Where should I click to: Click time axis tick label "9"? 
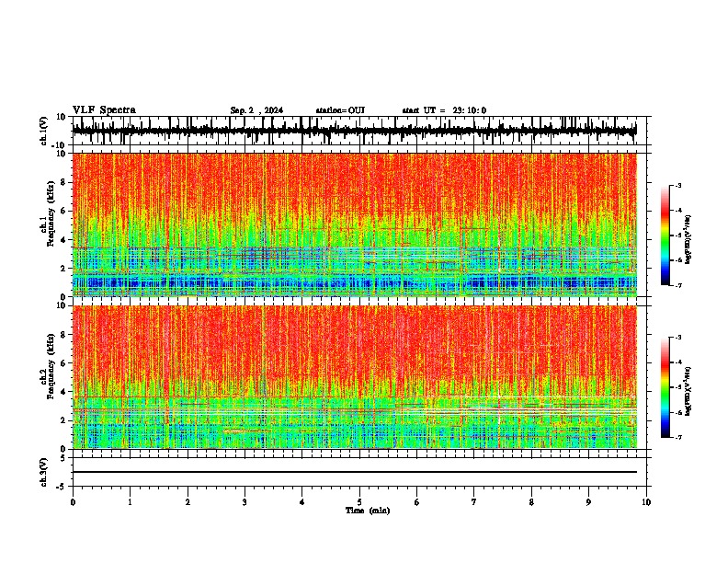[x=588, y=502]
